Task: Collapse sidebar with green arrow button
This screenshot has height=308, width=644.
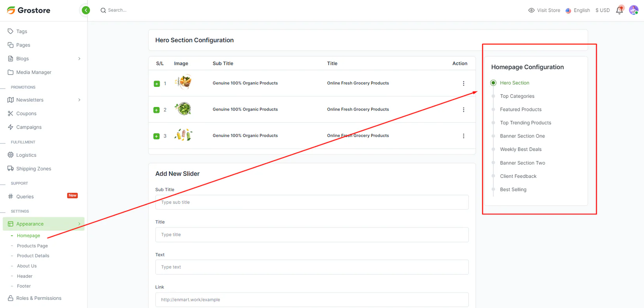Action: pos(86,10)
